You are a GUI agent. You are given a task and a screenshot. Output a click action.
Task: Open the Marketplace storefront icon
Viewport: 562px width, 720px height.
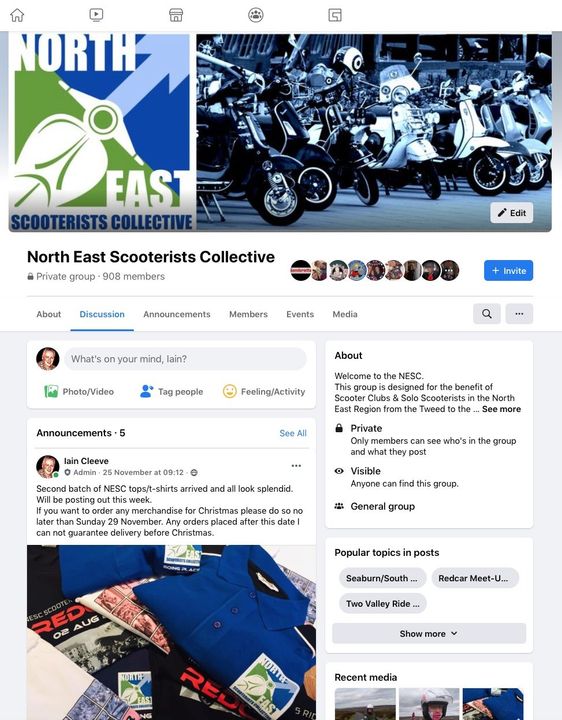[x=176, y=15]
